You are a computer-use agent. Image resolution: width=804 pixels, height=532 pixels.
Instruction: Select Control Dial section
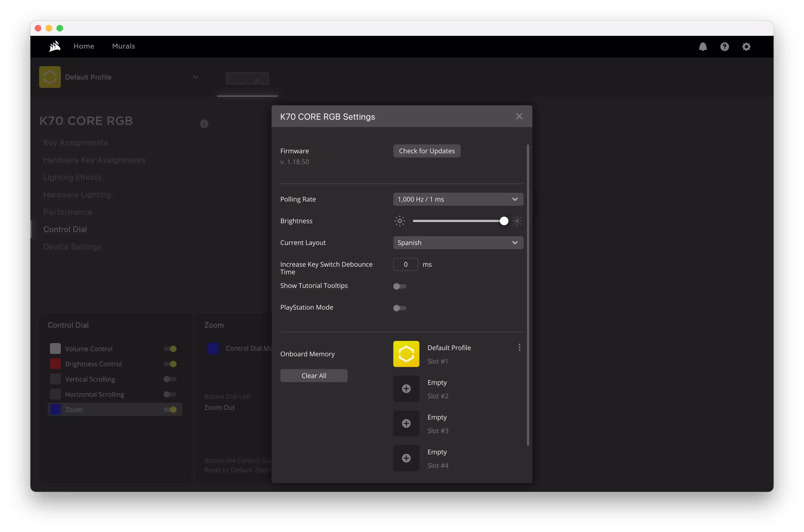click(65, 229)
